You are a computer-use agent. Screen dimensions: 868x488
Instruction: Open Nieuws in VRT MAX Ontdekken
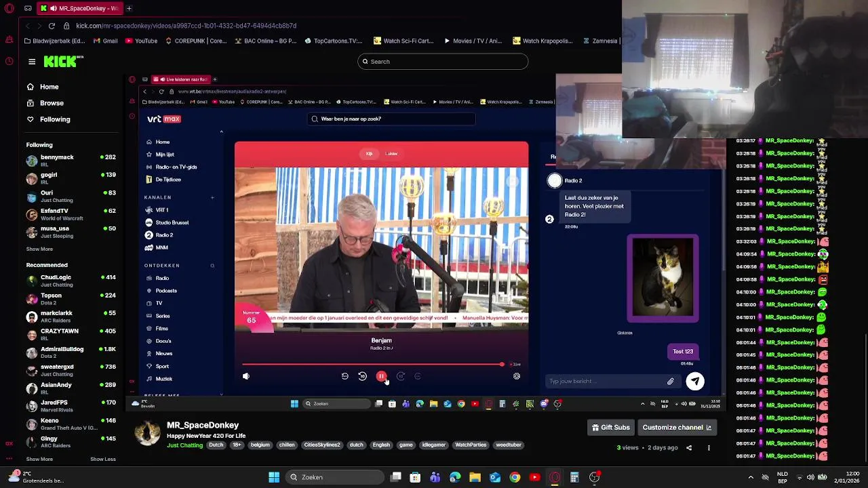coord(163,353)
